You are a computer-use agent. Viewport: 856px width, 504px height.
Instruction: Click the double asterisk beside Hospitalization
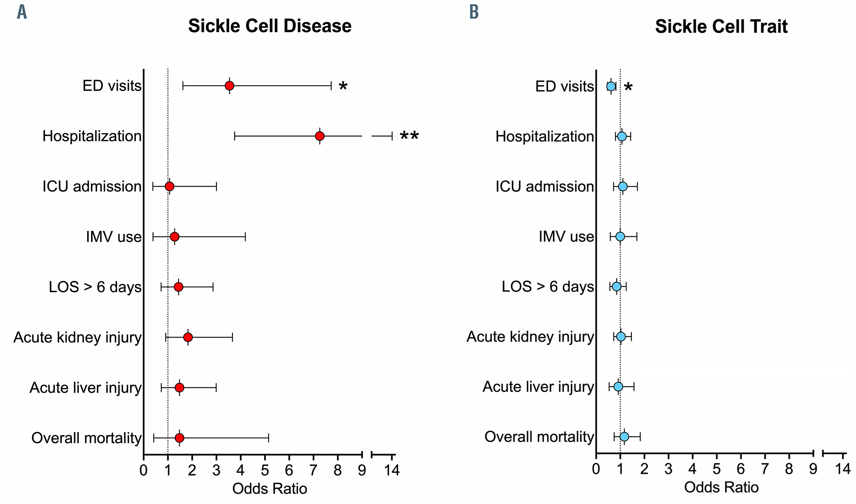tap(409, 136)
